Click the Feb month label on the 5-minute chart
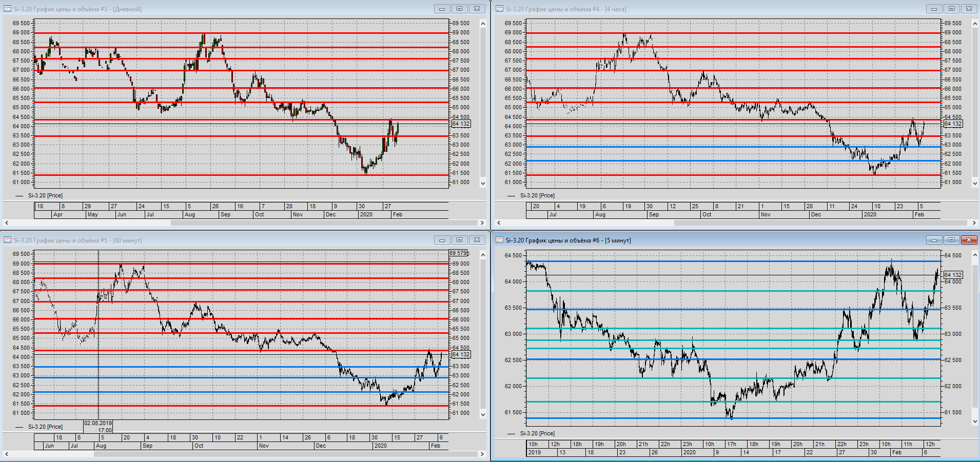Viewport: 980px width, 462px height. (x=897, y=452)
